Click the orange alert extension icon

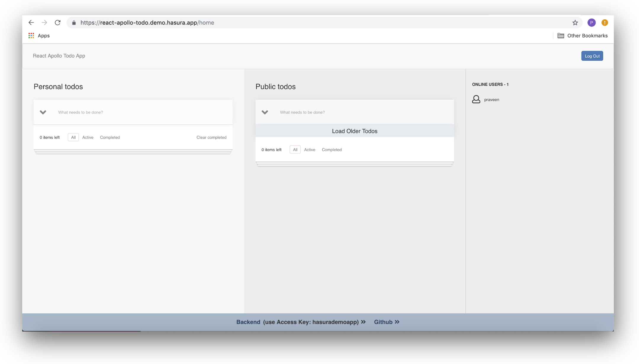[605, 22]
